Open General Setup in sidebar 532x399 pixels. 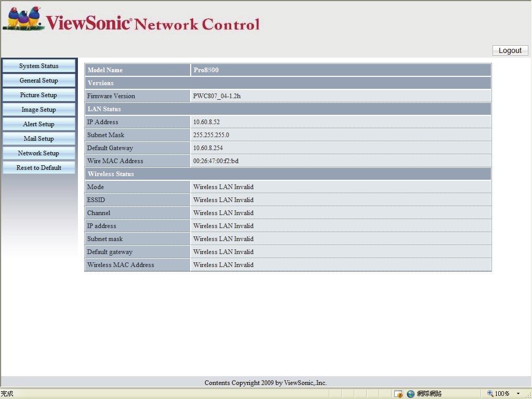[x=38, y=81]
